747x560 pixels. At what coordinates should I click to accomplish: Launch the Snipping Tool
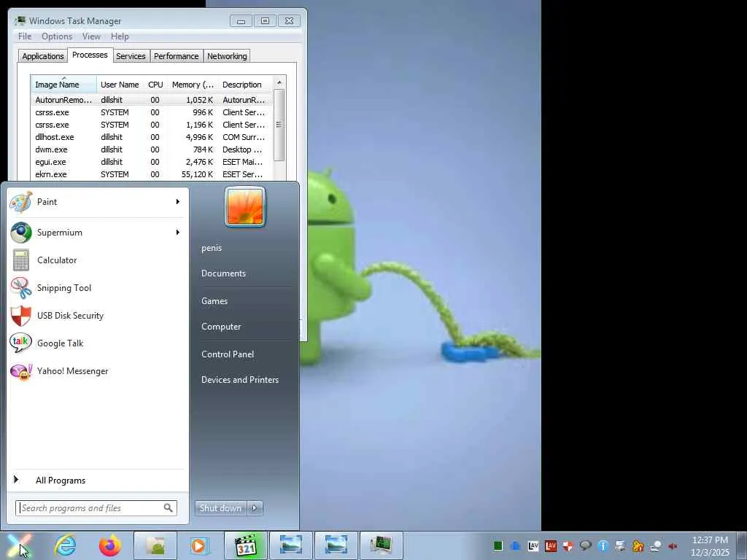(x=97, y=287)
